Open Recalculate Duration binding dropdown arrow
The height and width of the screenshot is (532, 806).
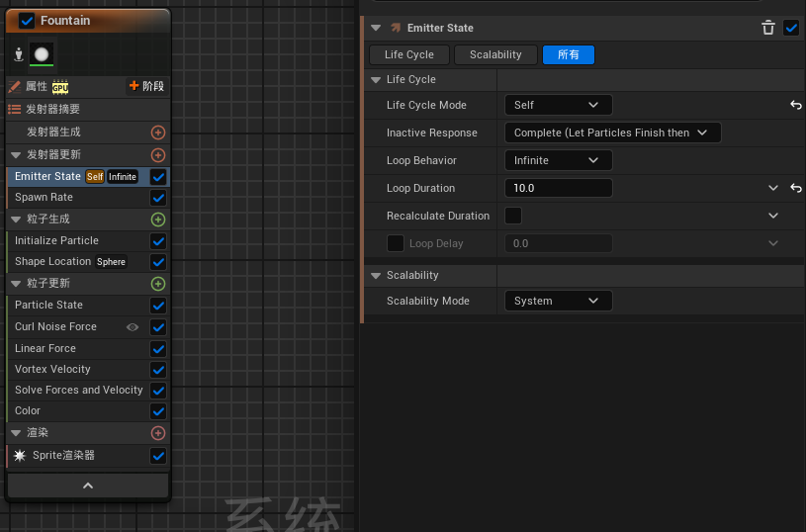(x=773, y=216)
